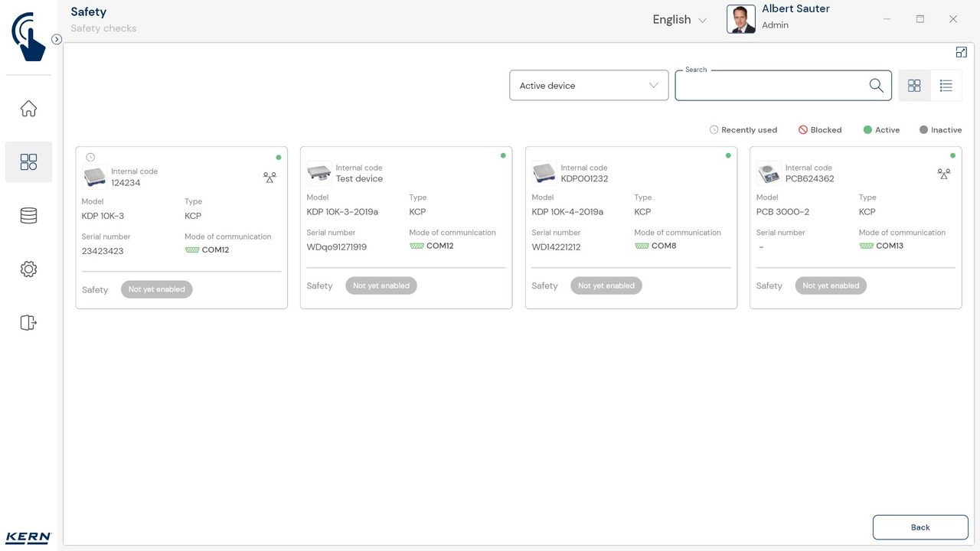Switch to list view
This screenshot has height=551, width=980.
coord(946,86)
